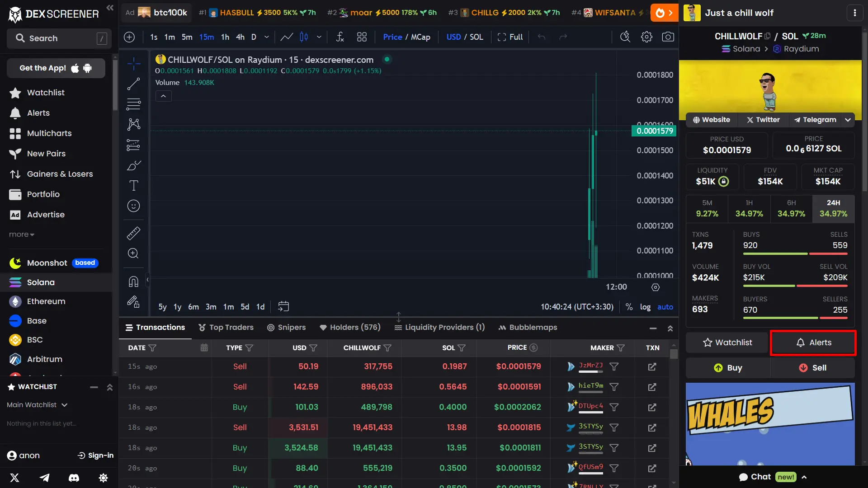Select 24H price change period
868x488 pixels.
[833, 209]
